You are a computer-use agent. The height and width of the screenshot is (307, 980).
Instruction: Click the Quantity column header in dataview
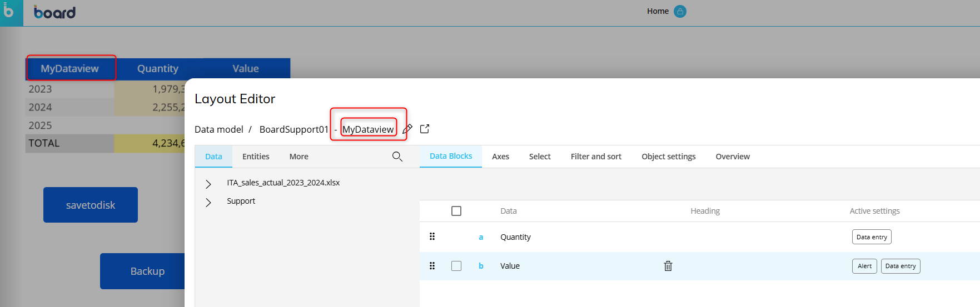pos(158,68)
